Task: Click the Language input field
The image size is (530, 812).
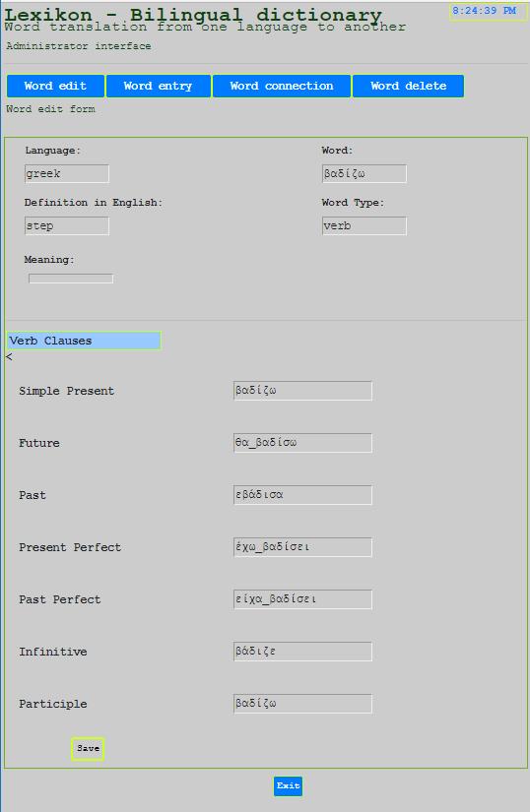Action: 67,173
